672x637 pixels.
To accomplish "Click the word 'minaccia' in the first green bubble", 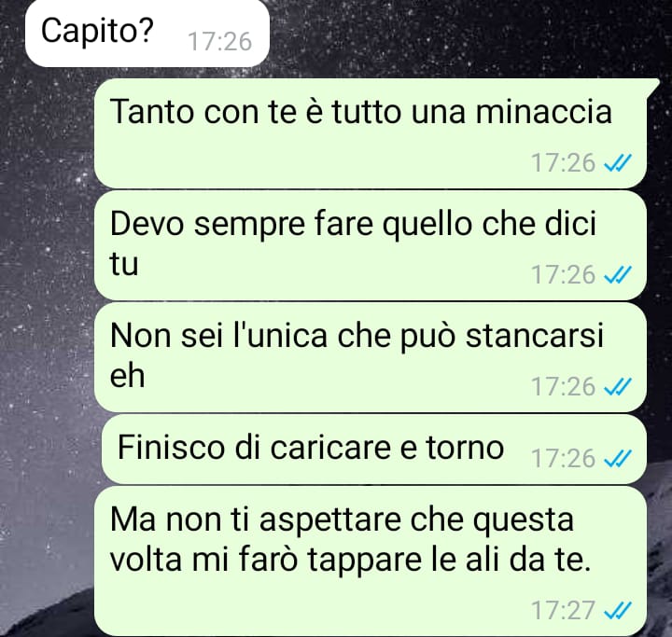I will (544, 112).
